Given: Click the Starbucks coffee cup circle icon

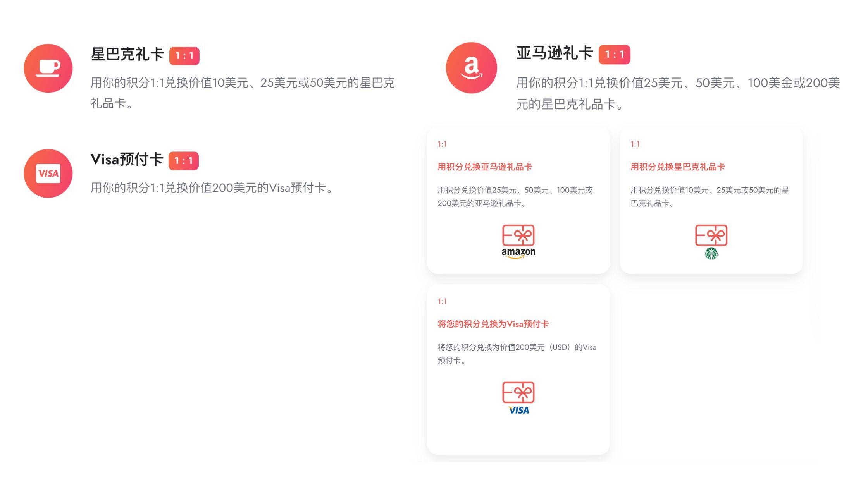Looking at the screenshot, I should [48, 68].
